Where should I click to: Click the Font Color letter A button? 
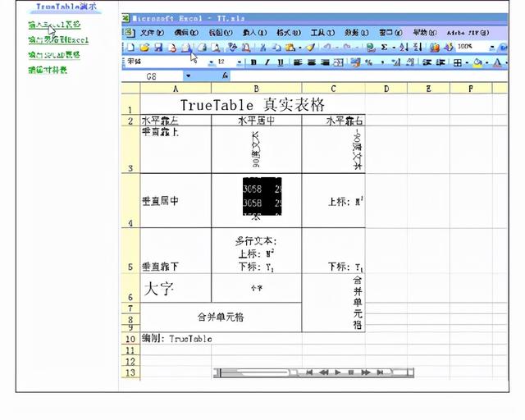[x=498, y=62]
